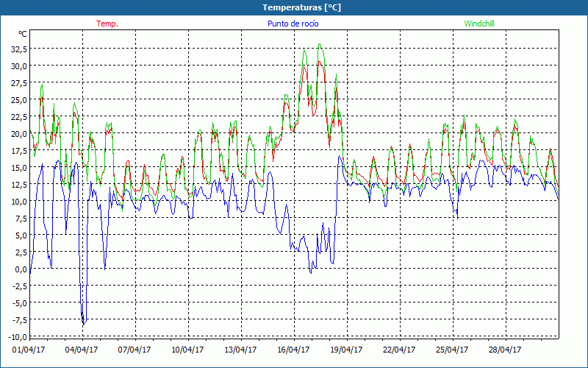588x368 pixels.
Task: Select the green 'Windchill' legend label
Action: (x=479, y=24)
